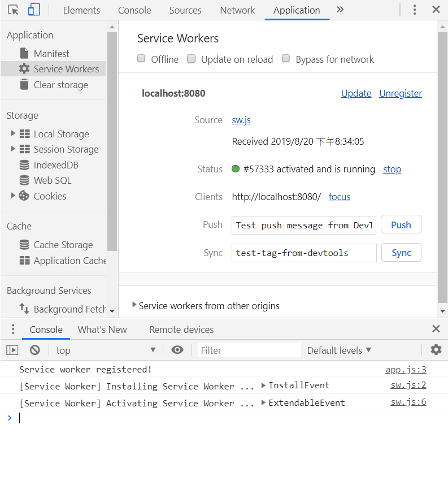The height and width of the screenshot is (481, 448).
Task: Click the Web SQL database icon
Action: pos(24,180)
